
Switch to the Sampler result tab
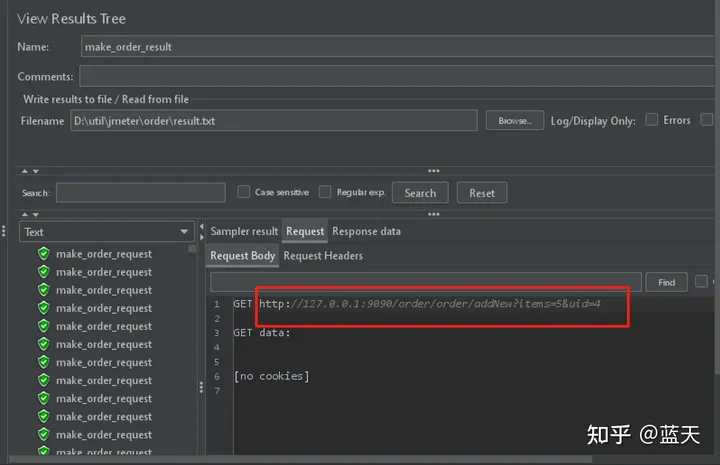244,231
